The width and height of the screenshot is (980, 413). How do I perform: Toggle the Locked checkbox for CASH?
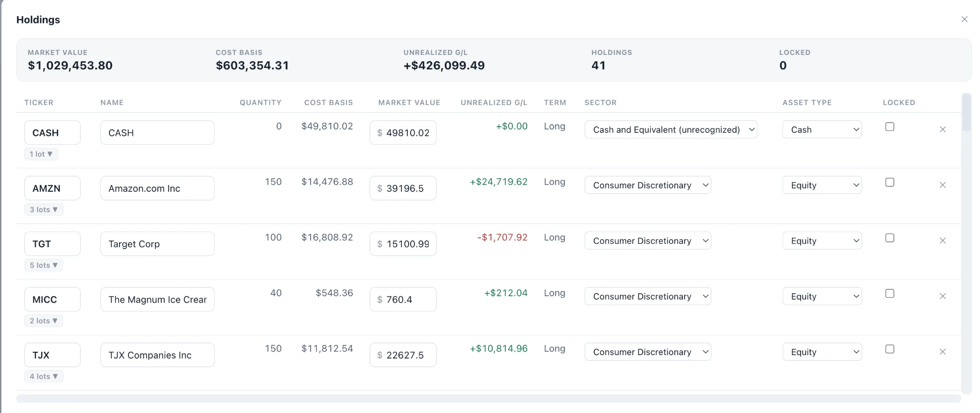coord(890,127)
